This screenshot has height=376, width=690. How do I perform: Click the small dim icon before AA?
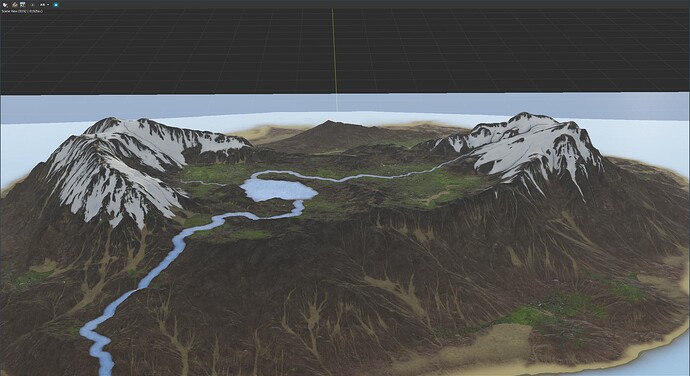pos(32,5)
